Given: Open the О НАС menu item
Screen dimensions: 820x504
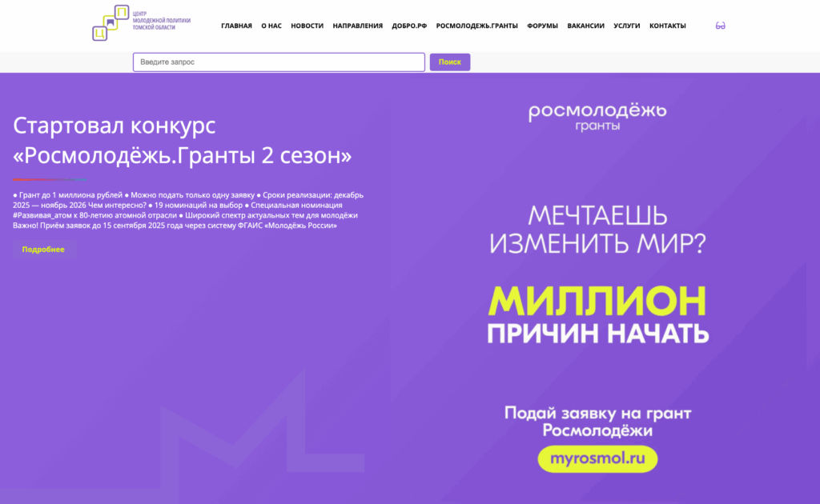Looking at the screenshot, I should point(271,26).
